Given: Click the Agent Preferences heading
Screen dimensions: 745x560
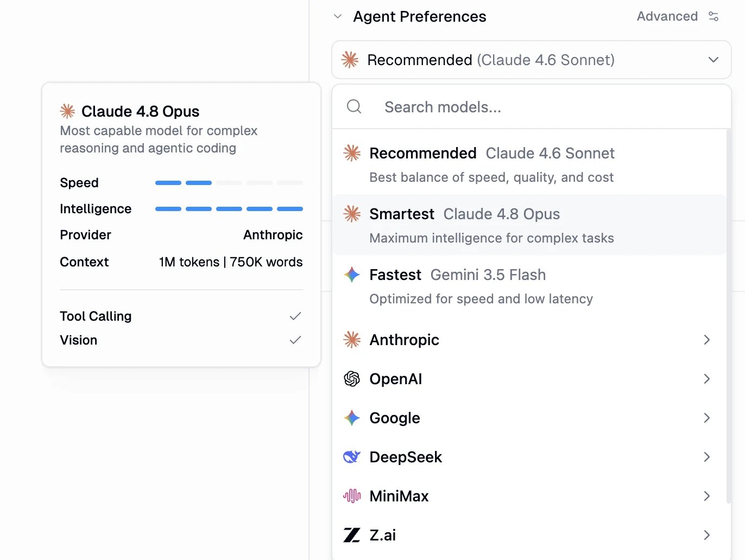Looking at the screenshot, I should [x=420, y=16].
